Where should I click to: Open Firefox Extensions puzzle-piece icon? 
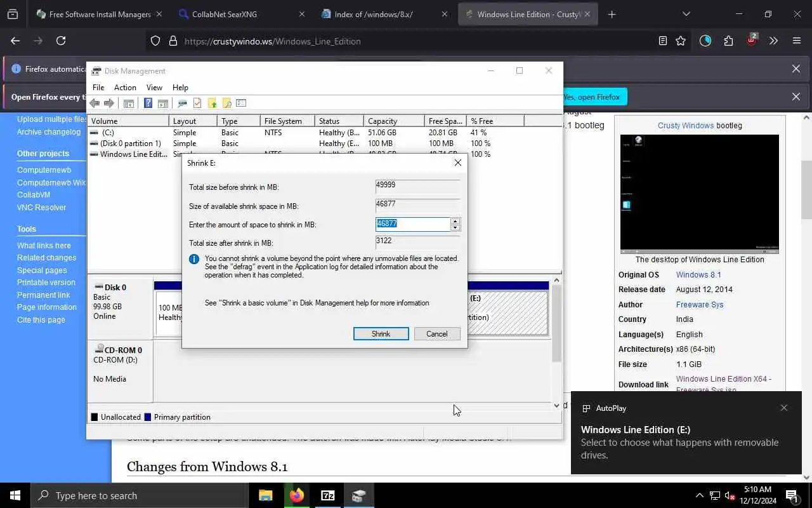tap(728, 41)
